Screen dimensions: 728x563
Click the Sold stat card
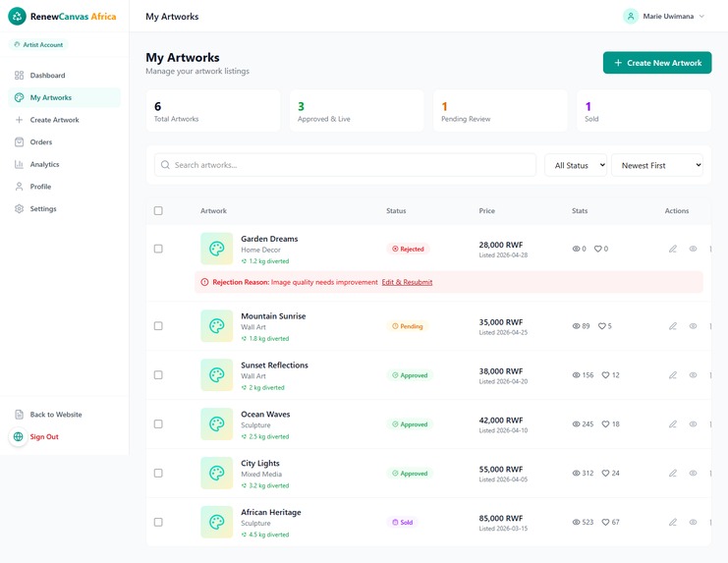point(644,111)
